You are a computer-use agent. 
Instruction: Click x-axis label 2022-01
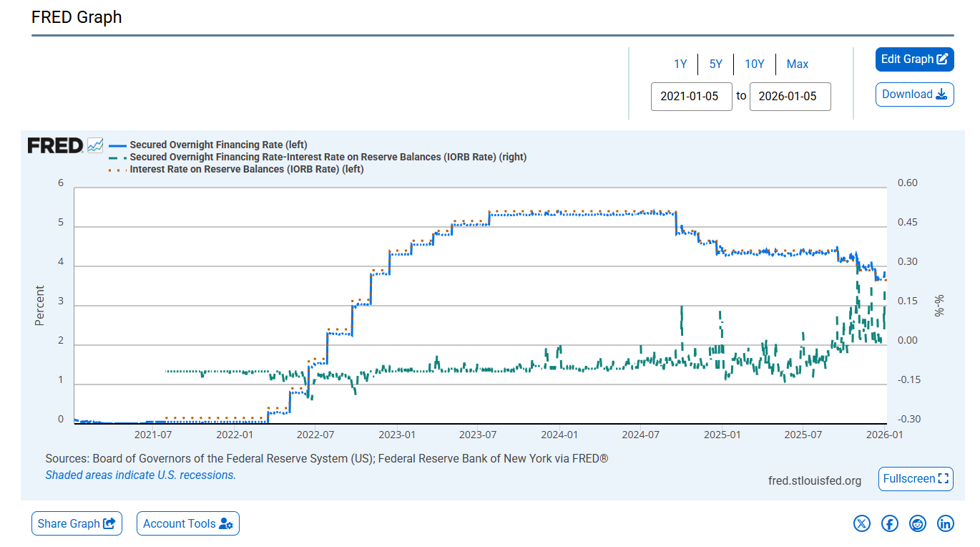tap(235, 435)
